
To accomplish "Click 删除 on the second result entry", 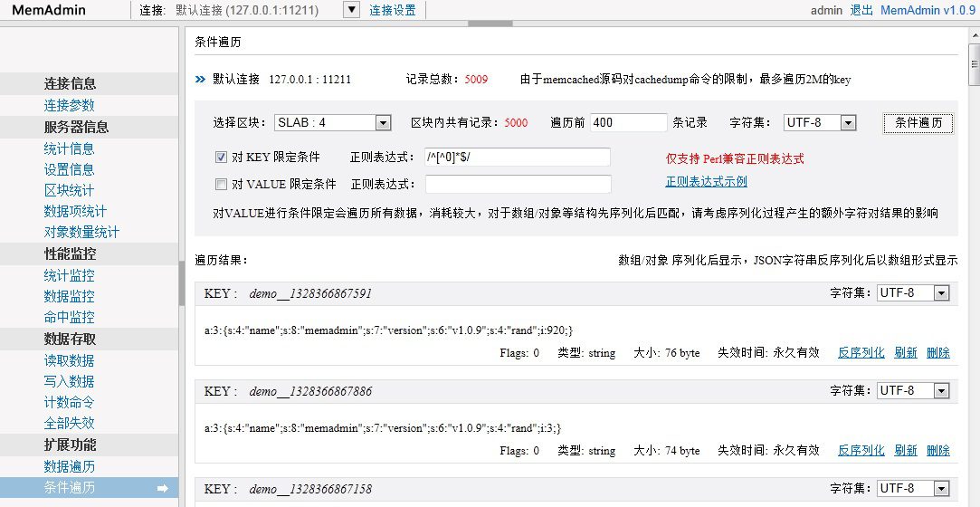I will point(937,450).
